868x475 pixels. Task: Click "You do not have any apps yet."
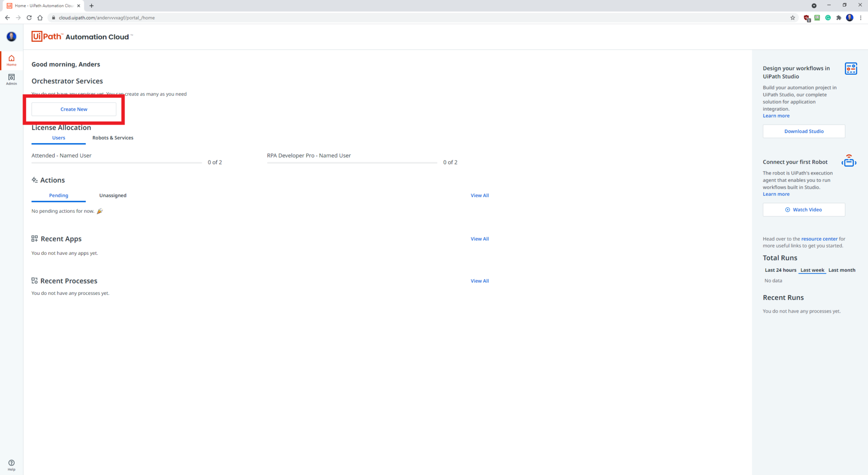pos(65,253)
